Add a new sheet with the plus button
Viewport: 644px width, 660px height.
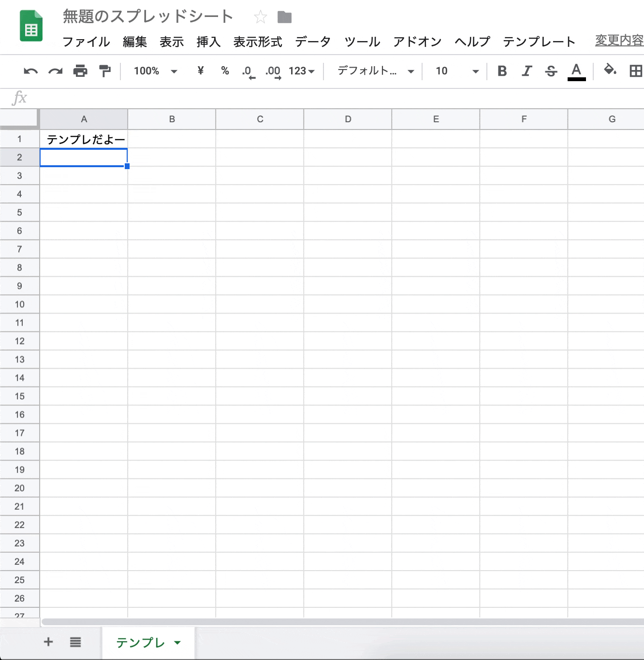point(48,642)
